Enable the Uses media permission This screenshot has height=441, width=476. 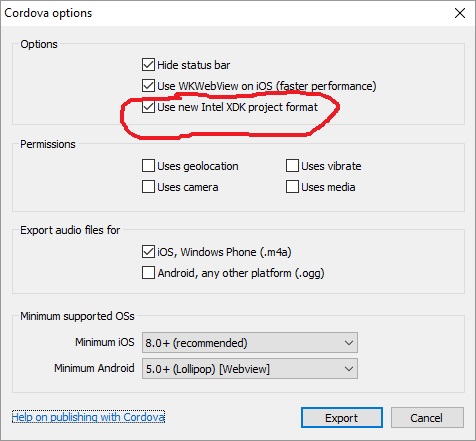[292, 187]
